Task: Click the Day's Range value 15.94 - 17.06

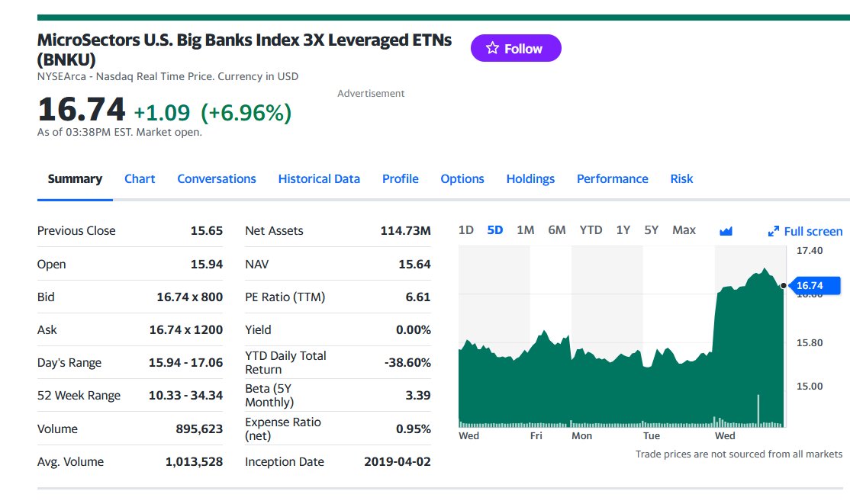Action: pyautogui.click(x=186, y=362)
